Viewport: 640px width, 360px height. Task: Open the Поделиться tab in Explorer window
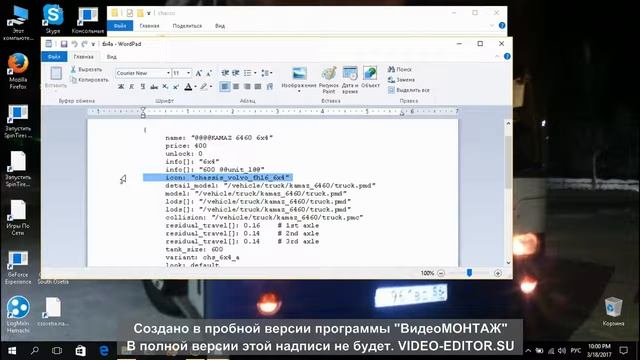coord(187,26)
